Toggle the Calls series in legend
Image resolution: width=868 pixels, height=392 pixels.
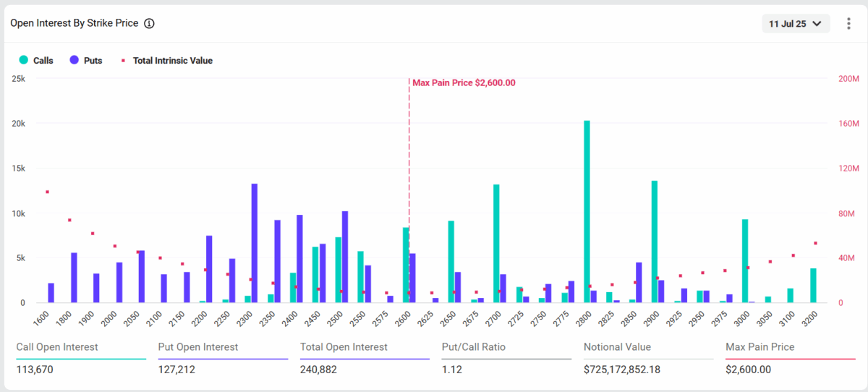click(x=43, y=61)
